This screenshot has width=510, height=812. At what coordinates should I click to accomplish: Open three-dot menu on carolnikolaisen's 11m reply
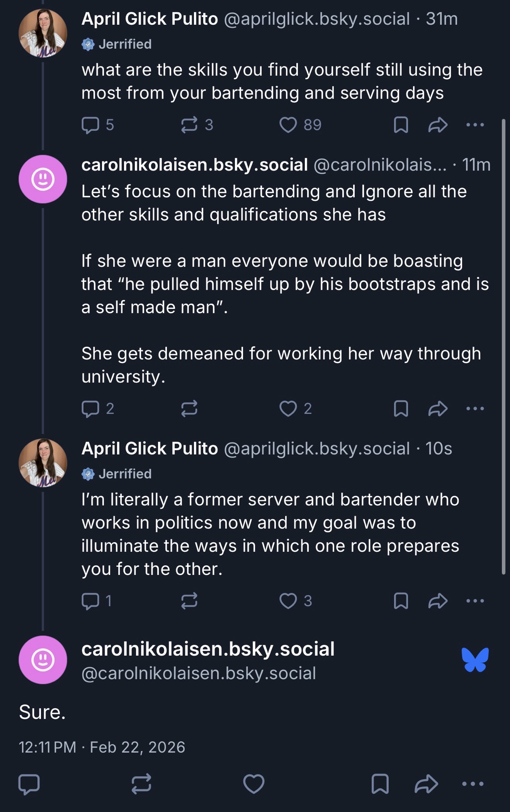475,408
